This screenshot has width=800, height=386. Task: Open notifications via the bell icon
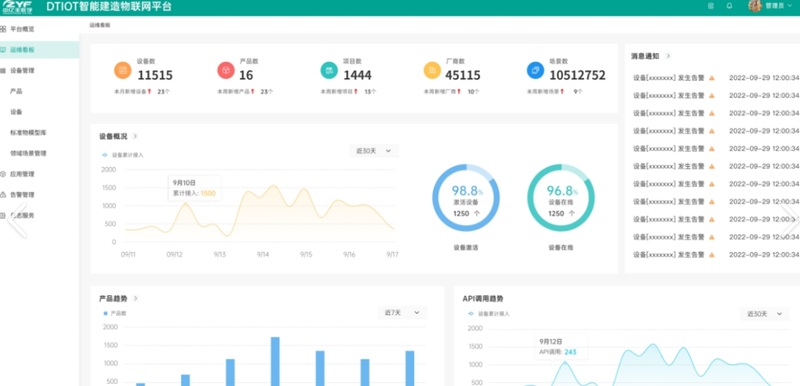(x=730, y=6)
